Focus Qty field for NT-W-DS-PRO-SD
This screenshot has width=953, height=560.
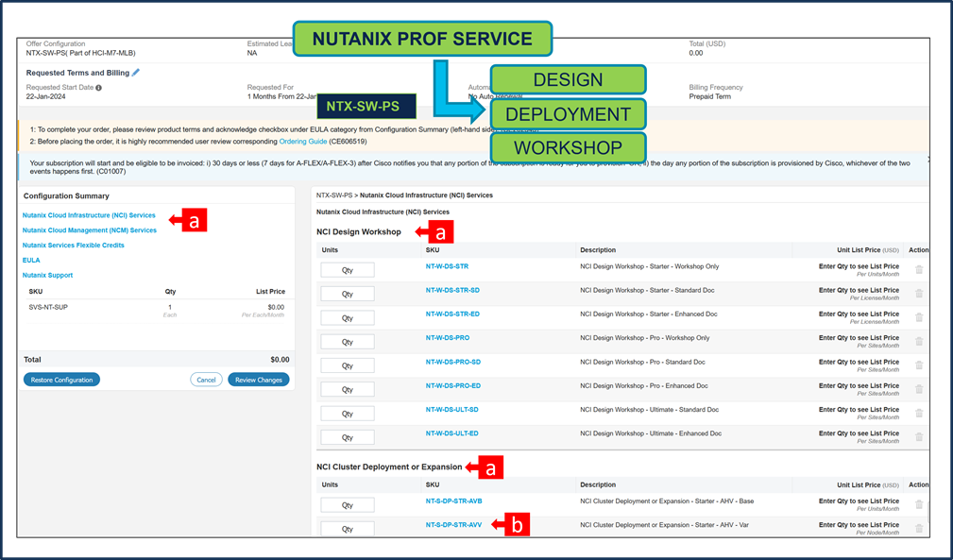coord(347,365)
